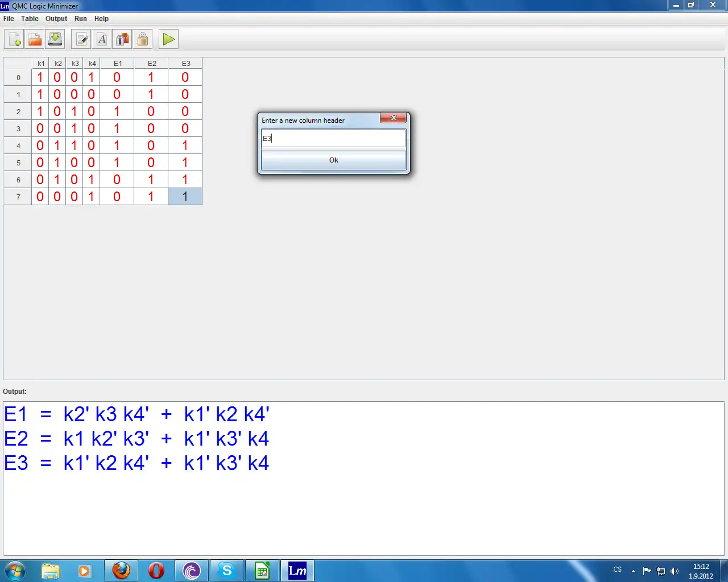728x582 pixels.
Task: Select the E2 column header
Action: coord(151,63)
